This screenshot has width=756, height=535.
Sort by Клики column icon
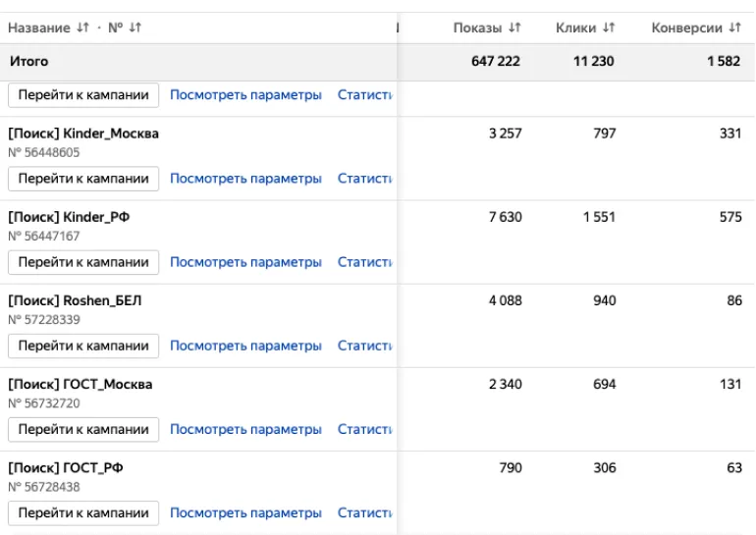[609, 27]
